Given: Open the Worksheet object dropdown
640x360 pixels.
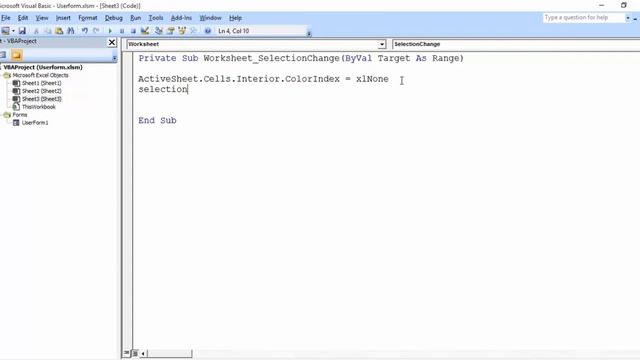Looking at the screenshot, I should (x=382, y=44).
